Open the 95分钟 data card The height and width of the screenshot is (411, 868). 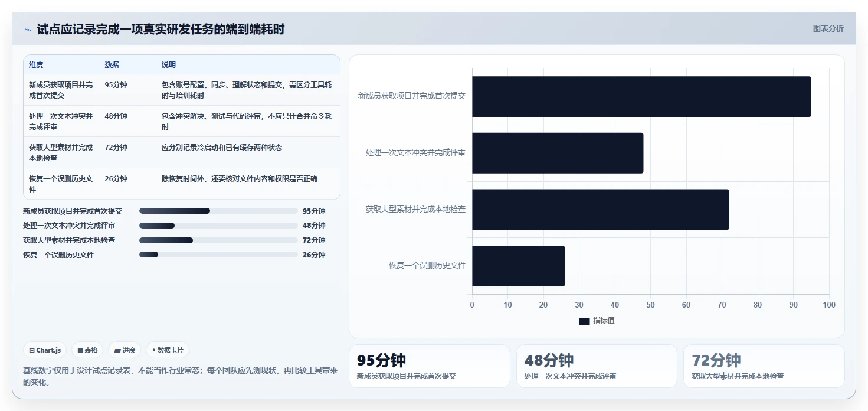coord(430,366)
